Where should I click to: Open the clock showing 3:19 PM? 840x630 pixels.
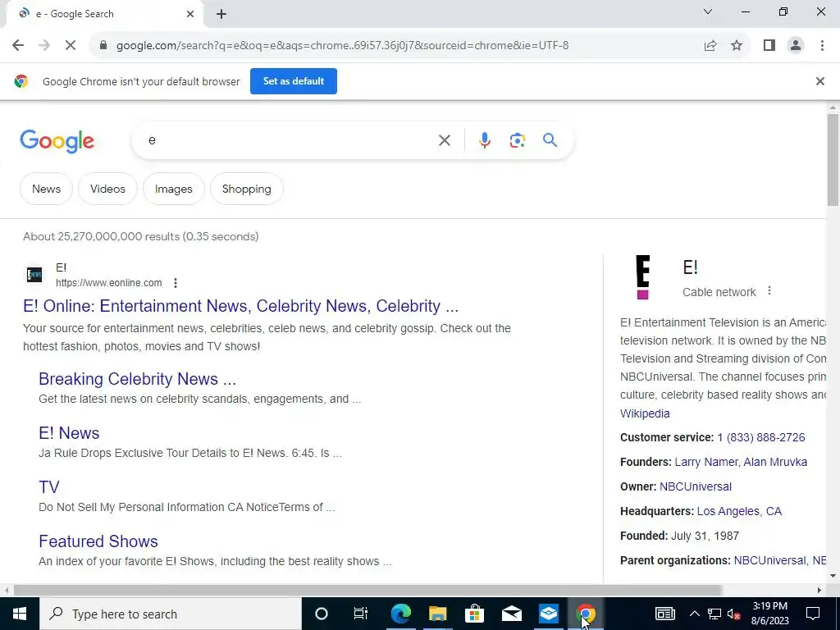coord(769,614)
